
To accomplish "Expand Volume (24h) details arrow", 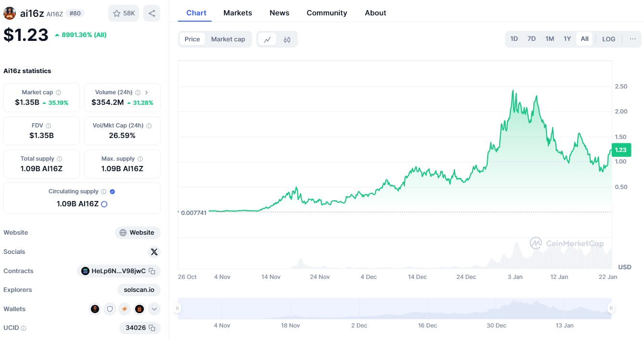I will coord(146,92).
